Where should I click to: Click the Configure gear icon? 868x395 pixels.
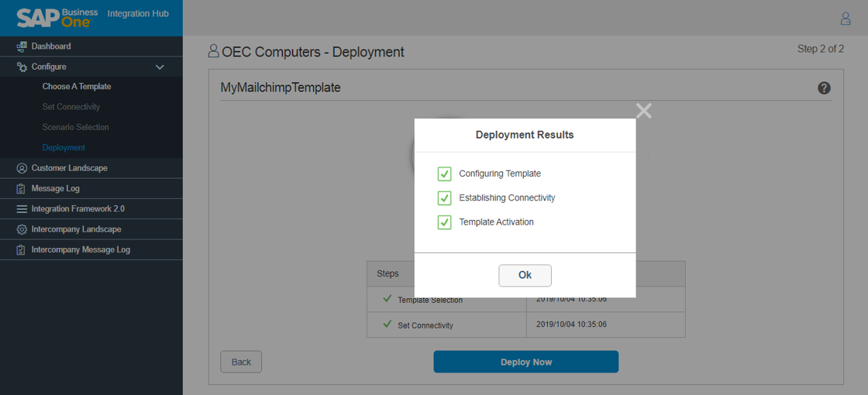click(x=22, y=67)
